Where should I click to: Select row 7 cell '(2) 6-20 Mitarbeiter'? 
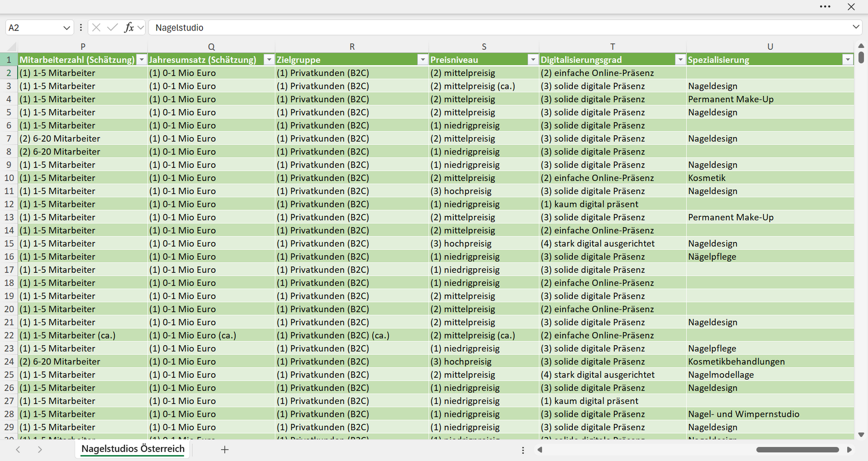(x=83, y=139)
